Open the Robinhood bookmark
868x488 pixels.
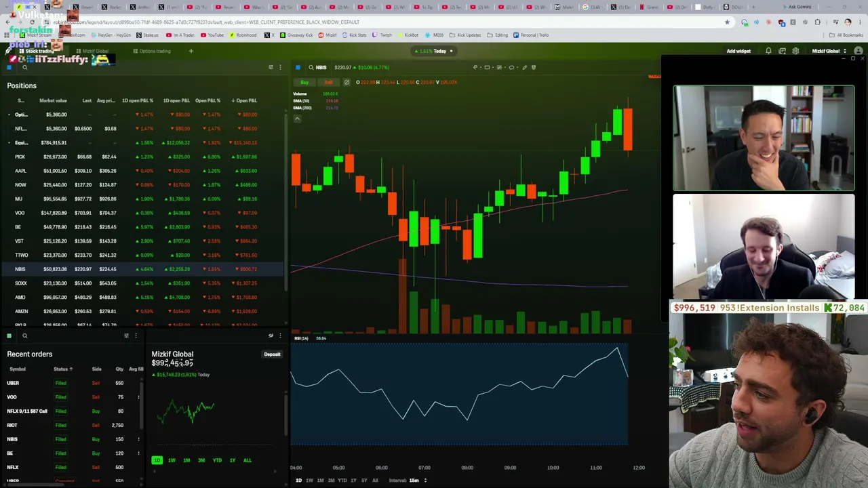(243, 35)
